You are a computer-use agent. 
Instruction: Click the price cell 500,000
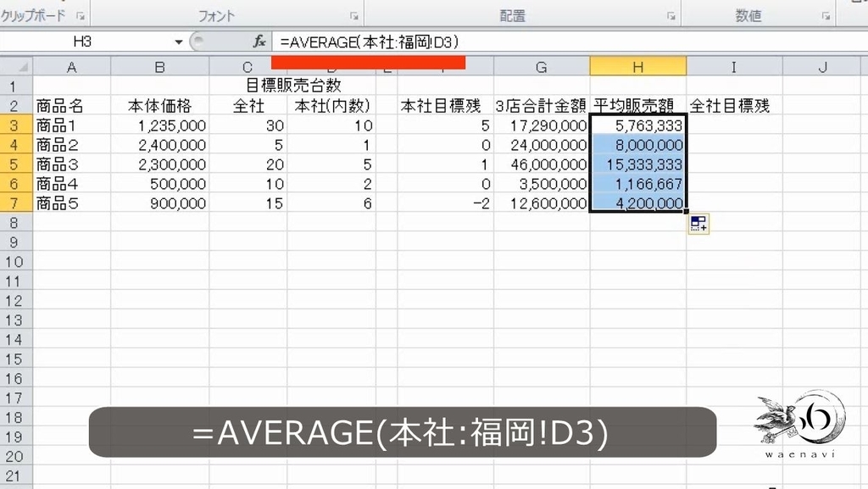click(160, 184)
